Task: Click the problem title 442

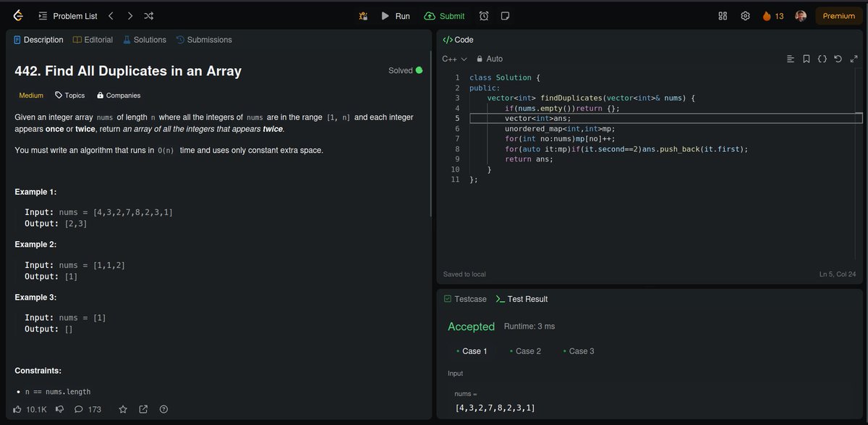Action: pyautogui.click(x=128, y=71)
